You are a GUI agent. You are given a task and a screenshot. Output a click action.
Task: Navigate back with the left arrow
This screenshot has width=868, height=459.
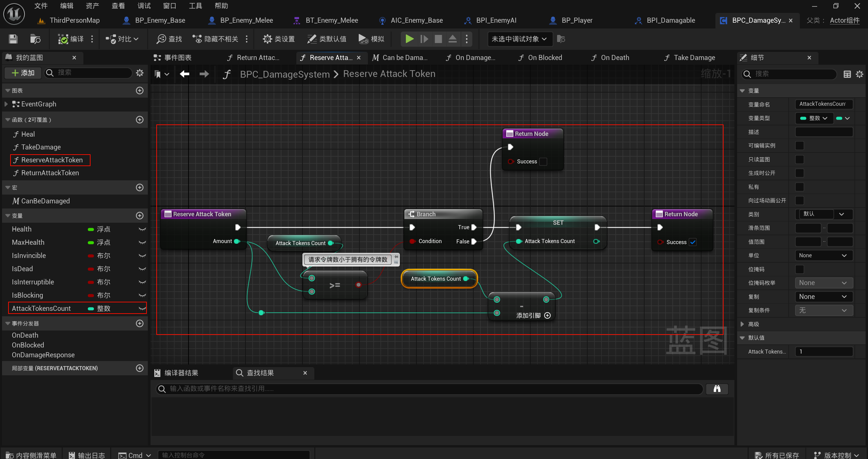(x=184, y=74)
